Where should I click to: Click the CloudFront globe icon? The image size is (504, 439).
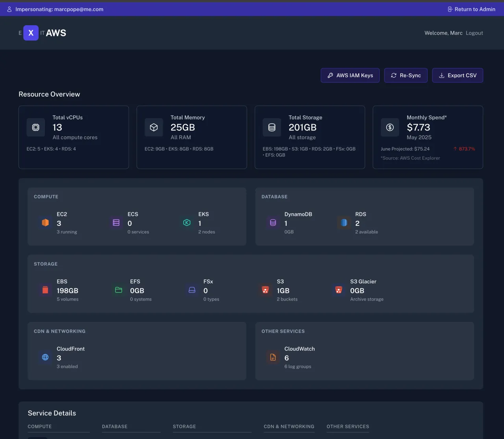(45, 357)
